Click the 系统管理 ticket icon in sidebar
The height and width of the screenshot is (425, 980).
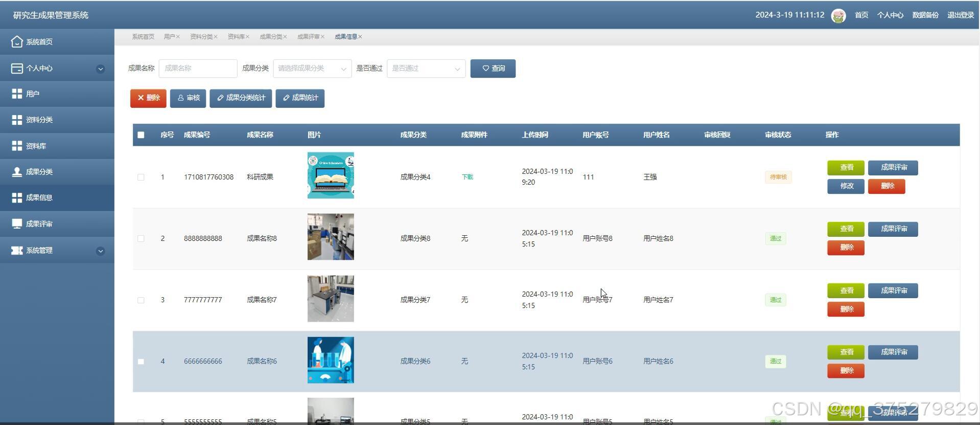17,250
